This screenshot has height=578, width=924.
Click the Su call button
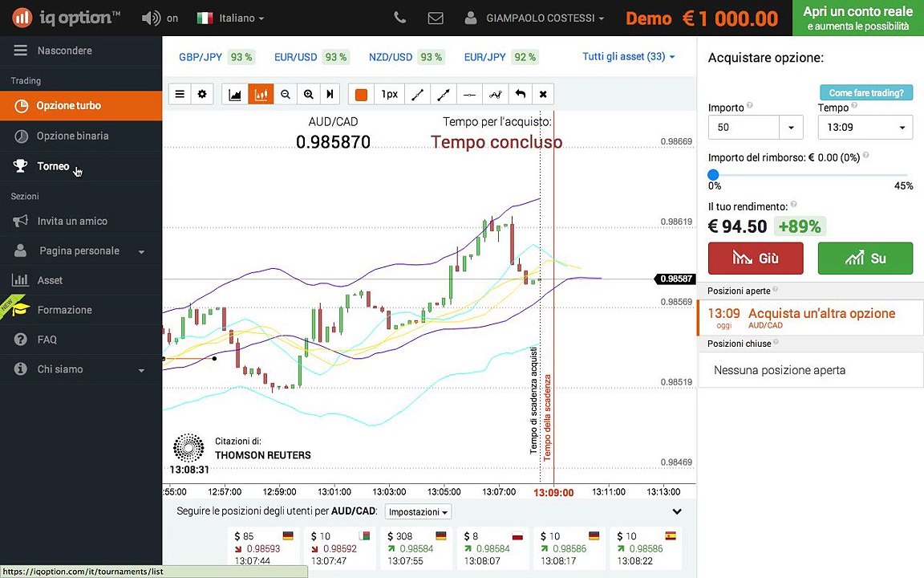[x=865, y=258]
